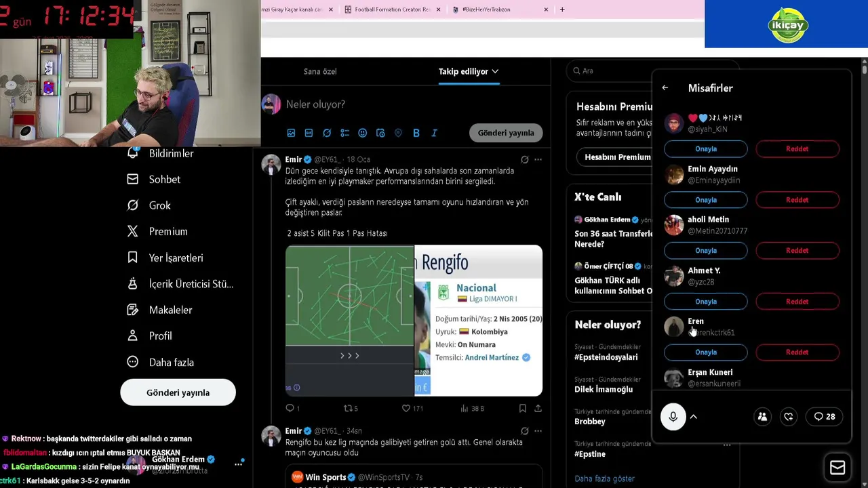Open Andrei Martínez representative link
The height and width of the screenshot is (488, 868).
pos(492,357)
